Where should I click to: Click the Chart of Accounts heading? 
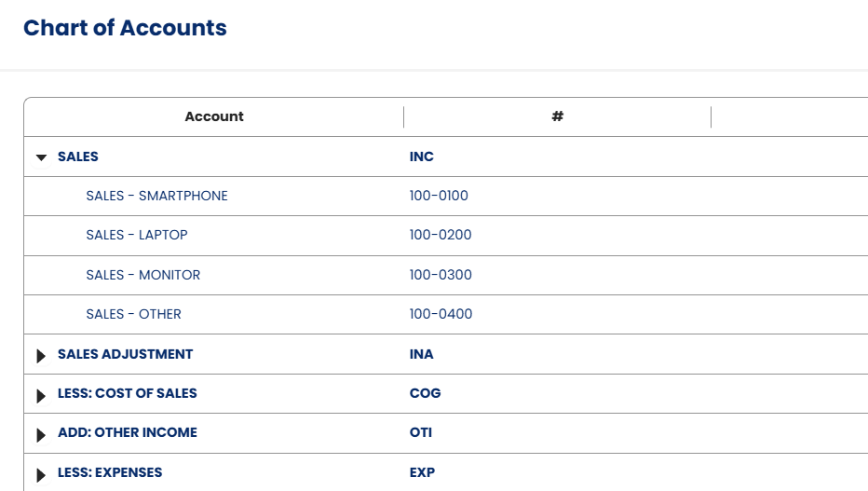click(125, 28)
